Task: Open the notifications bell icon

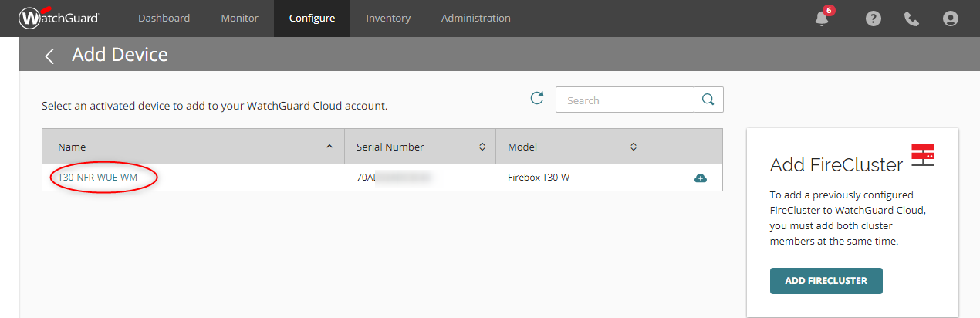Action: (823, 18)
